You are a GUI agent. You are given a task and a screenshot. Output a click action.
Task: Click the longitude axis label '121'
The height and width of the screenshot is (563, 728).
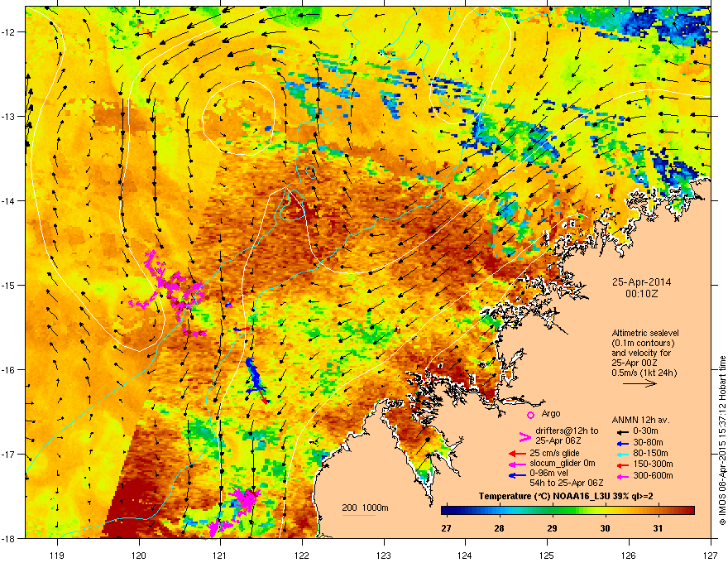click(x=221, y=555)
